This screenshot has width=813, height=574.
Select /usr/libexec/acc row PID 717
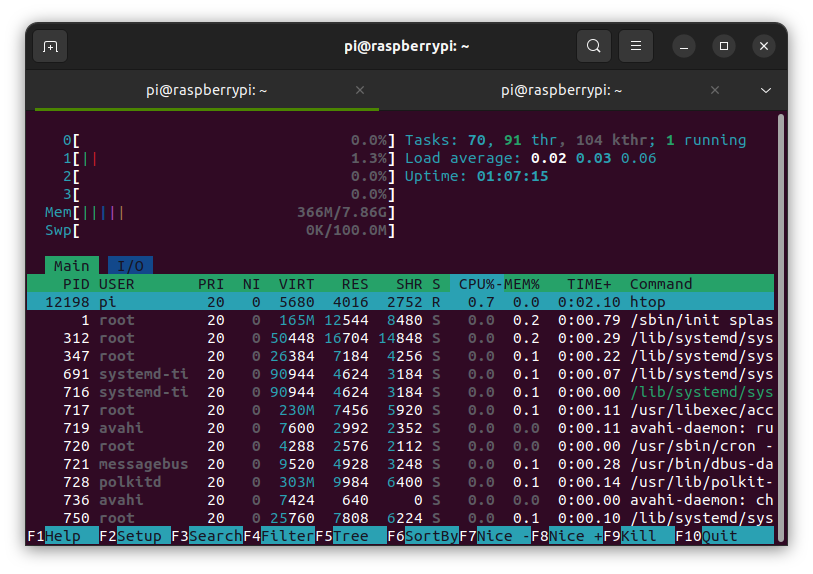tap(400, 410)
